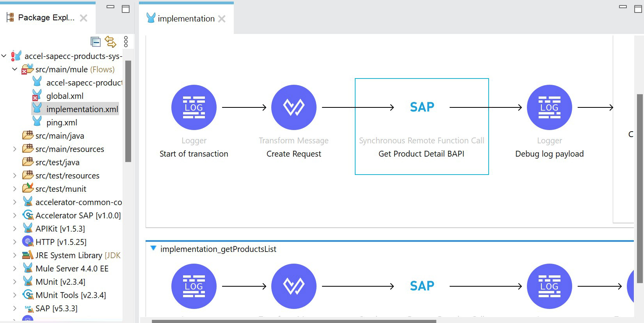Click the Create Request label

pyautogui.click(x=294, y=154)
